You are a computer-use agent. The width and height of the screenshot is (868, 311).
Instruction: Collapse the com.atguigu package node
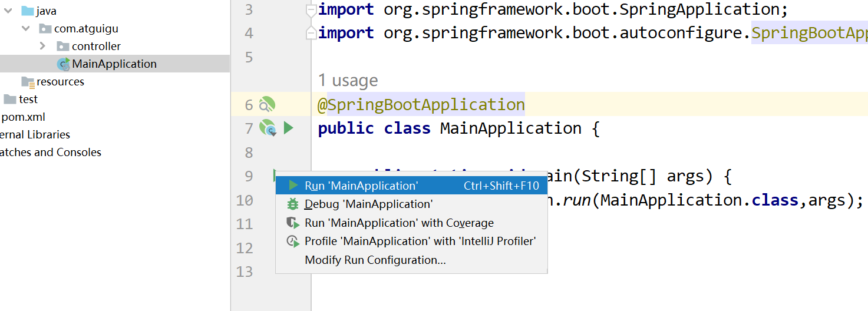click(x=25, y=29)
